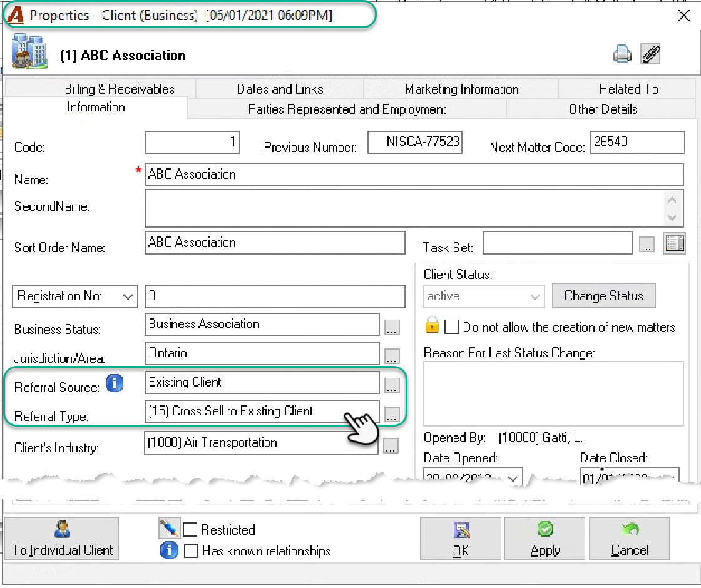Open the Task Set list icon

674,243
